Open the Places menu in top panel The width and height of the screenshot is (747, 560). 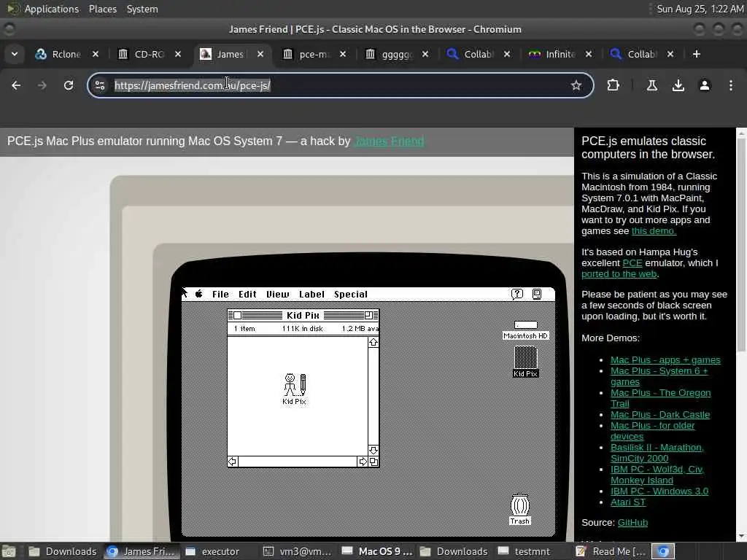(x=102, y=9)
